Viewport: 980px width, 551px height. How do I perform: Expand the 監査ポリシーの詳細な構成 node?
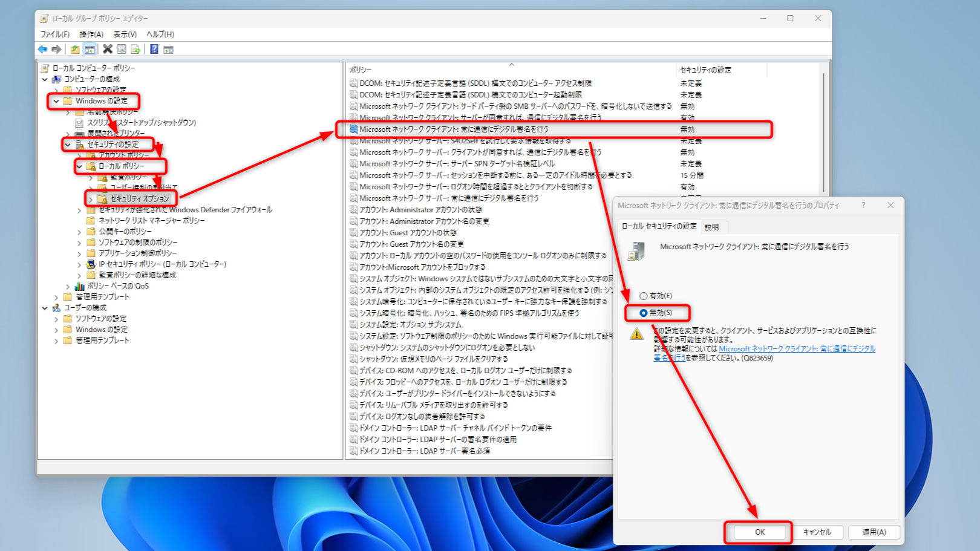point(79,275)
